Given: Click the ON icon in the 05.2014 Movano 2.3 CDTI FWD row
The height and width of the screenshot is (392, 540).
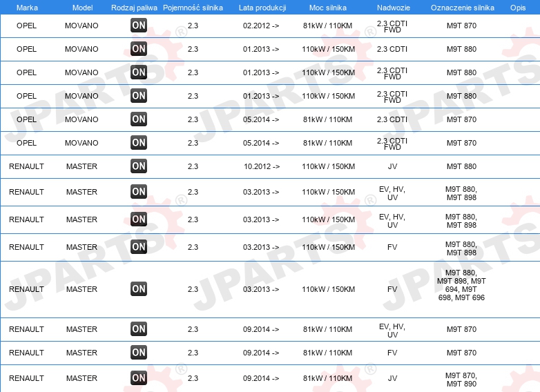Looking at the screenshot, I should coord(139,143).
